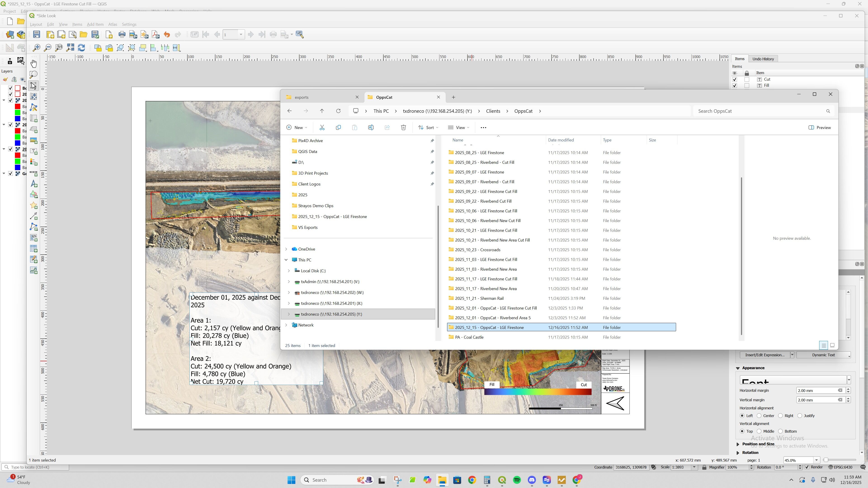Image resolution: width=868 pixels, height=488 pixels.
Task: Undo the last change with the orange arrow
Action: 167,34
